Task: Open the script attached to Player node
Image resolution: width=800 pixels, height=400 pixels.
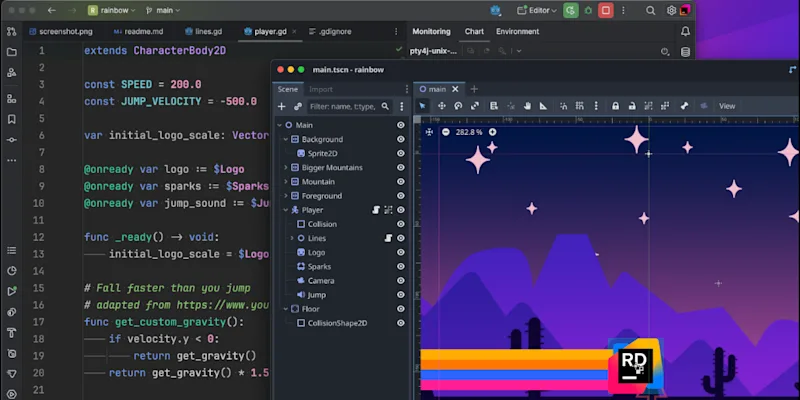Action: point(376,210)
